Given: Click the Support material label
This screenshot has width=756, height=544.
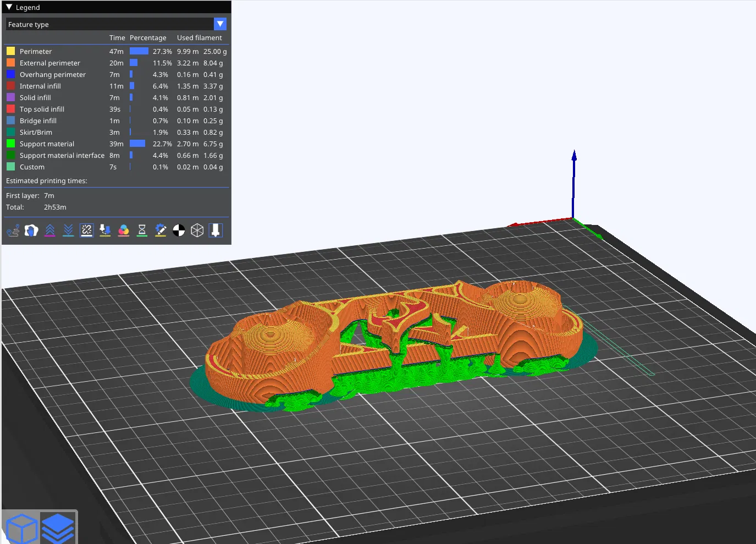Looking at the screenshot, I should [47, 144].
